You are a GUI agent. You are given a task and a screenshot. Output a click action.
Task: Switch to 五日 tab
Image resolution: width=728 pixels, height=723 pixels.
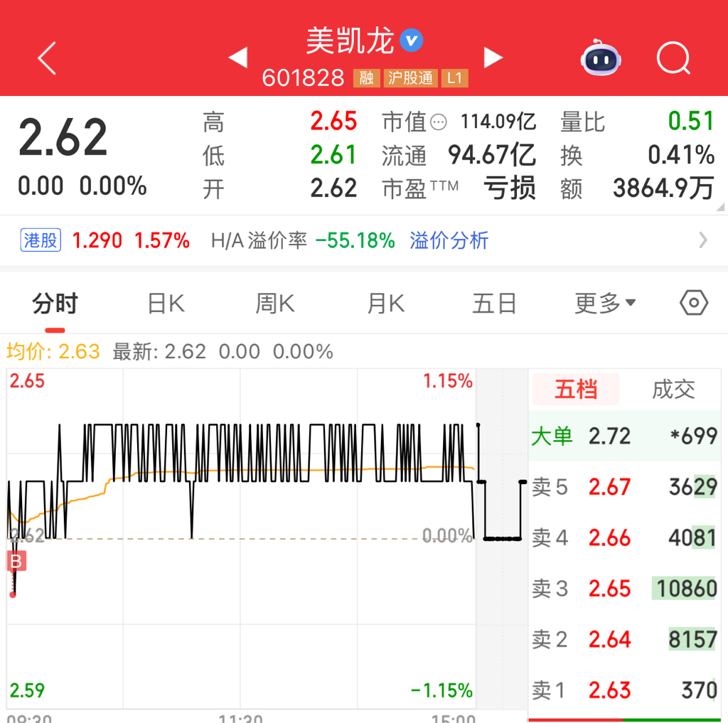tap(495, 304)
